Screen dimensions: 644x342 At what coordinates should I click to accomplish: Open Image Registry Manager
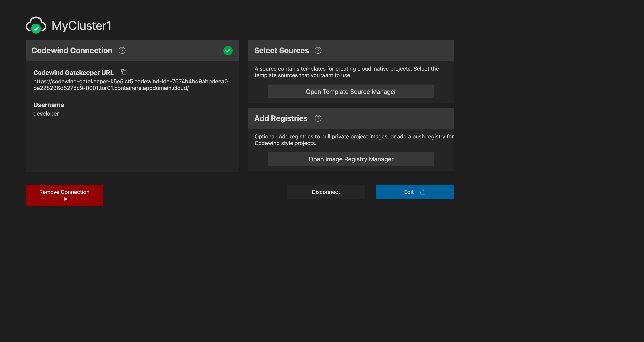tap(351, 159)
